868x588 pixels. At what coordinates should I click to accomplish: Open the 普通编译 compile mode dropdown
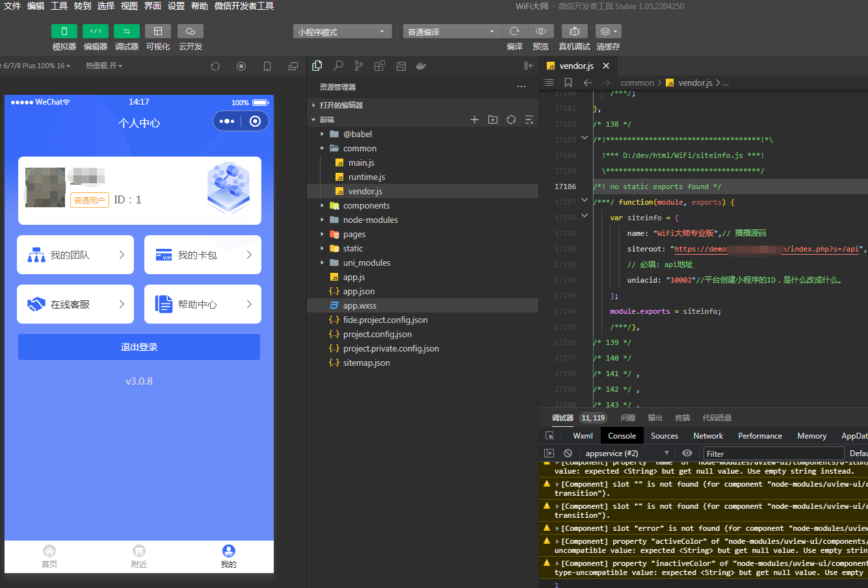[x=452, y=32]
